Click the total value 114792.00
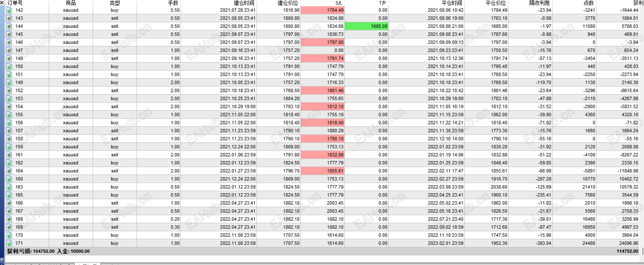Screen dimensions: 644x265 627,251
